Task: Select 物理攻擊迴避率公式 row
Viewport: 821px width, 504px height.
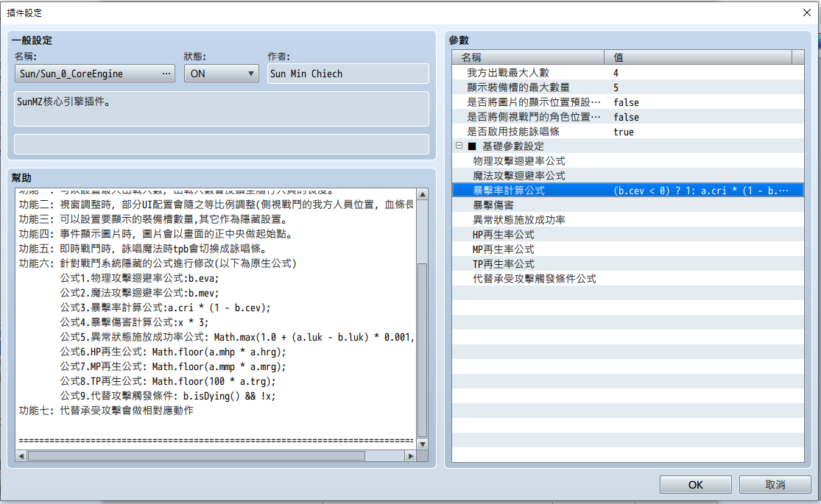Action: tap(628, 161)
